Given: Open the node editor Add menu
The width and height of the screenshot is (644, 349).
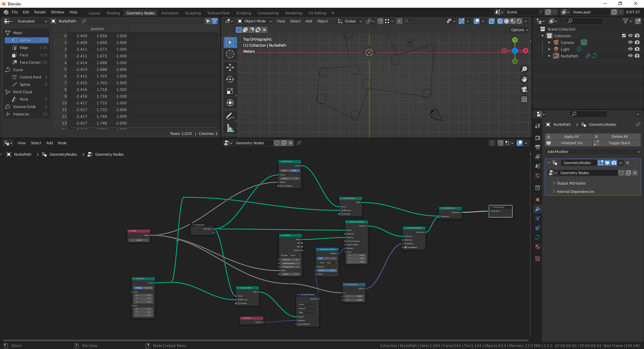Looking at the screenshot, I should 49,143.
